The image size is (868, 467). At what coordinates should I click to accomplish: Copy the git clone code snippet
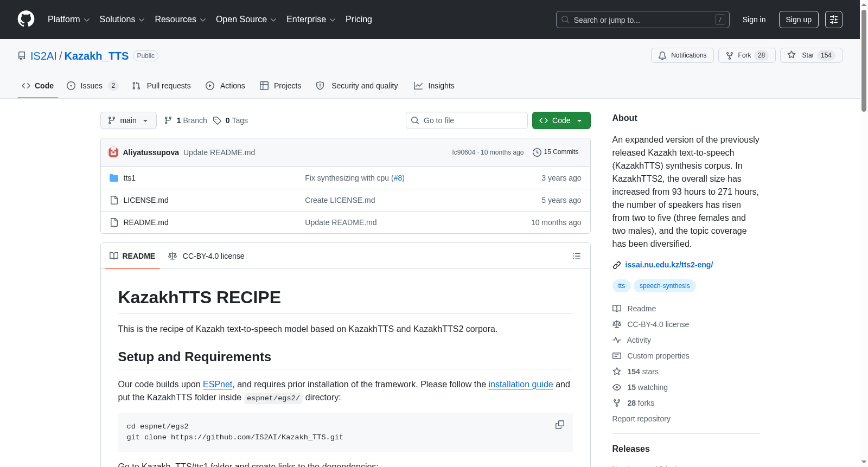click(560, 425)
